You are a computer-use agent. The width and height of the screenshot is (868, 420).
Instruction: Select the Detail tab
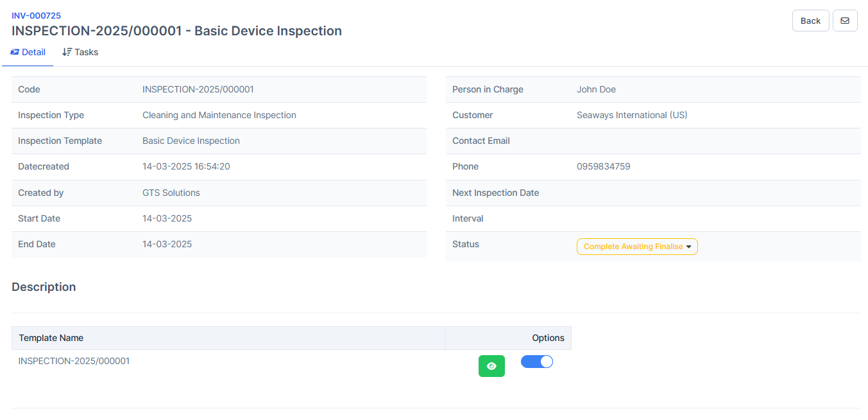click(x=28, y=52)
